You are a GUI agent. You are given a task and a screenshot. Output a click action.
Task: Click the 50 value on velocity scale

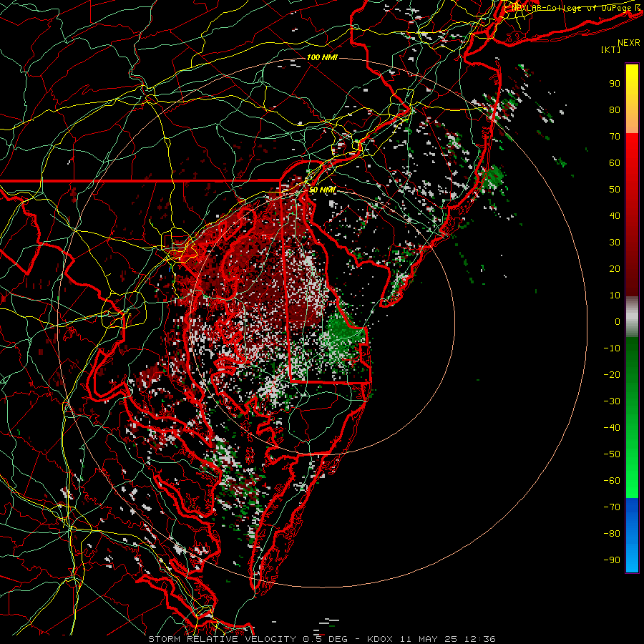click(615, 190)
